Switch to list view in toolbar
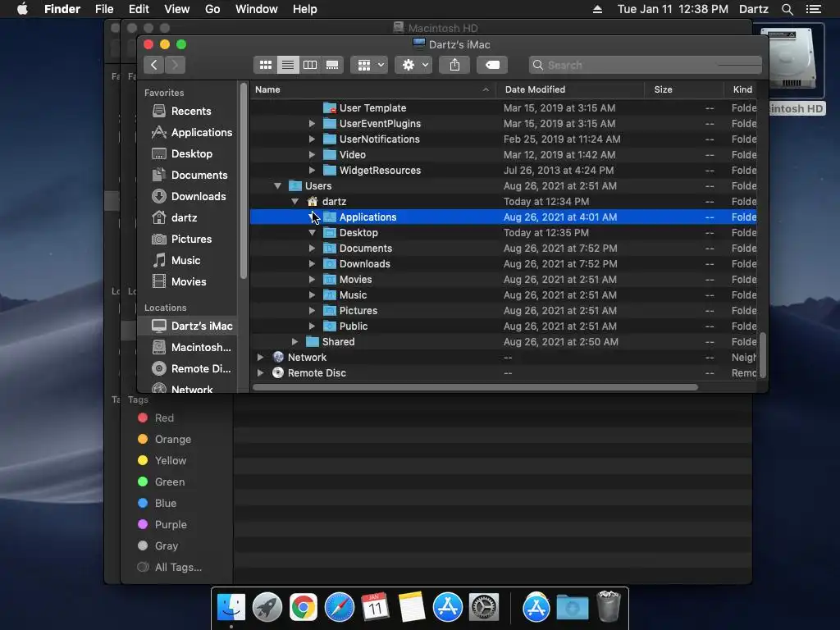This screenshot has height=630, width=840. tap(288, 65)
